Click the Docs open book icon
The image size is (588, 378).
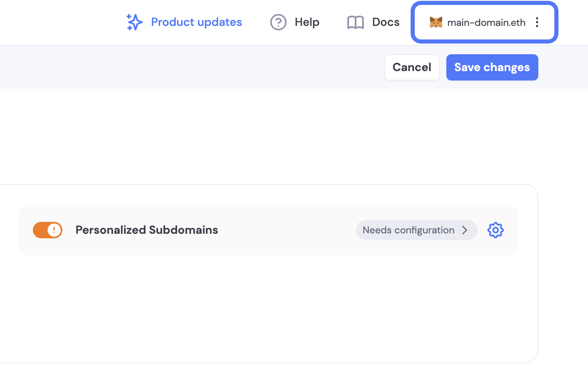(356, 22)
